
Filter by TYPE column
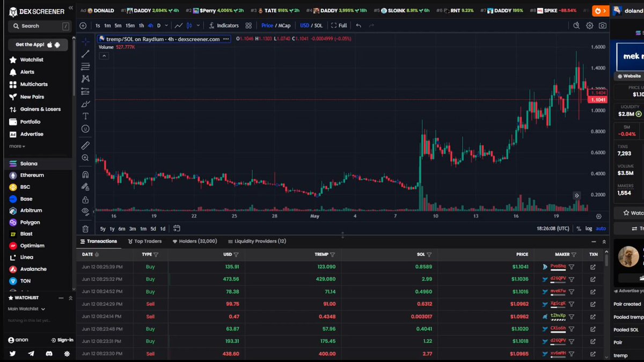pos(156,255)
